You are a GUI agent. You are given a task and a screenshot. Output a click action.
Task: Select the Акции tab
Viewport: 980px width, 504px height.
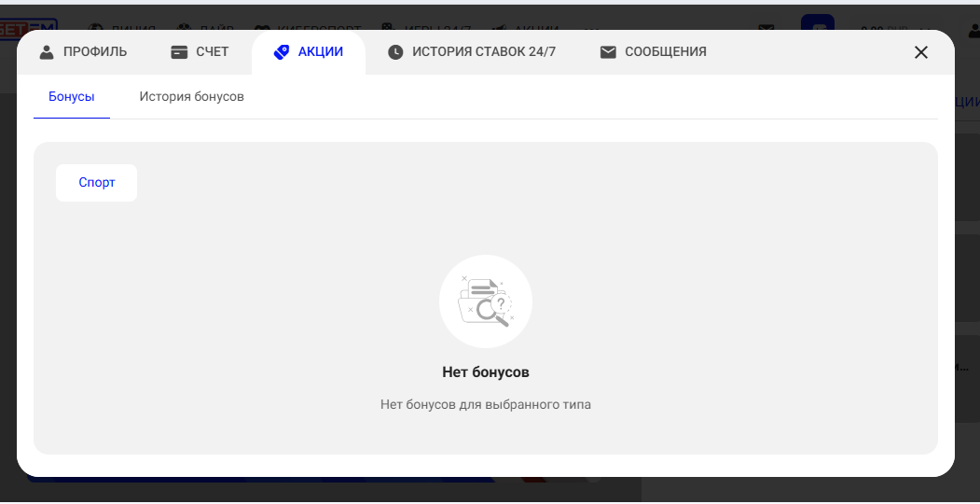click(320, 52)
